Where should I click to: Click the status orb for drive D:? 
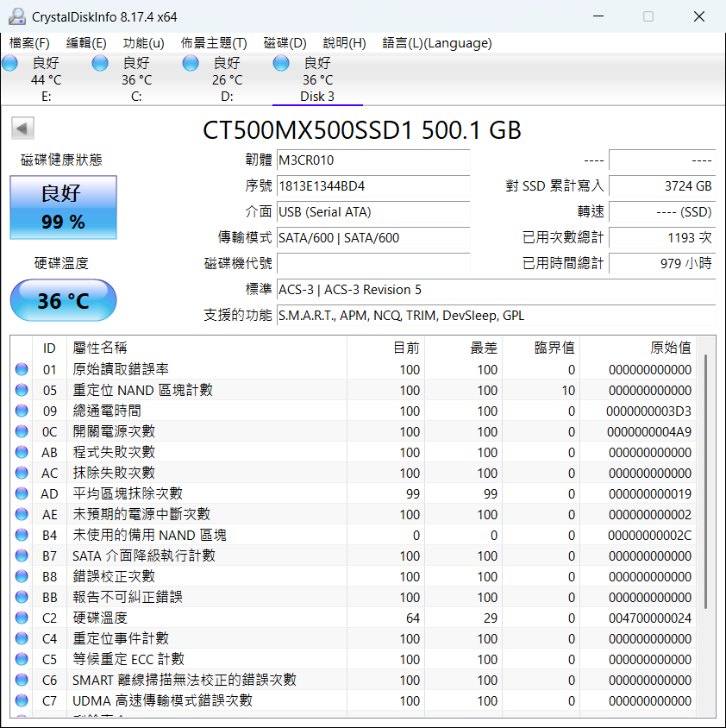click(x=191, y=63)
